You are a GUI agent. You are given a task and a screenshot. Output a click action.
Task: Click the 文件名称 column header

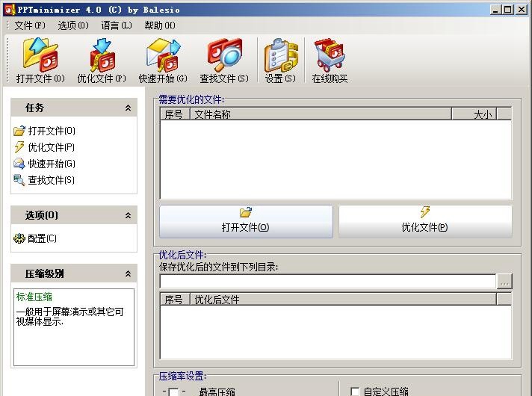tap(321, 114)
